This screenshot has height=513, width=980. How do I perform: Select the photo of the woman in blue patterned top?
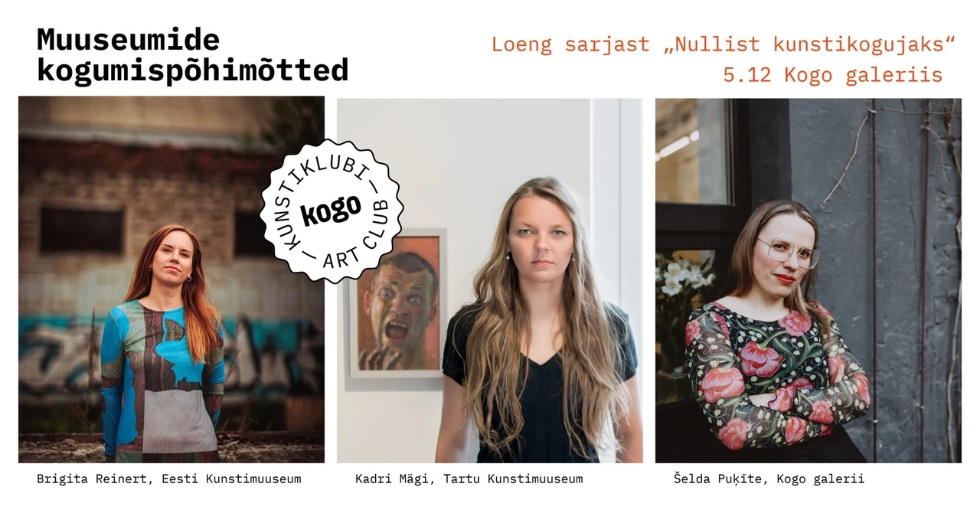(x=171, y=279)
